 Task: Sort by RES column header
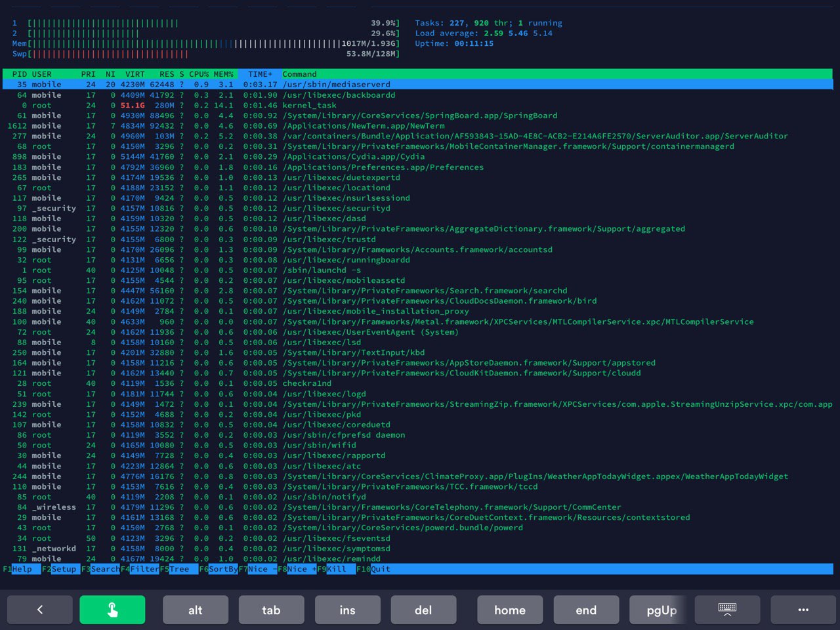coord(167,74)
